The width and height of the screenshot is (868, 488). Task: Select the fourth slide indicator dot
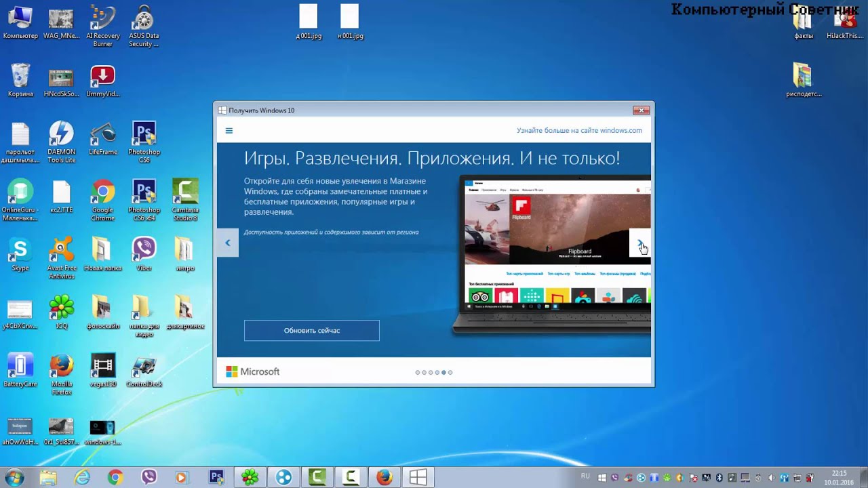click(x=437, y=372)
